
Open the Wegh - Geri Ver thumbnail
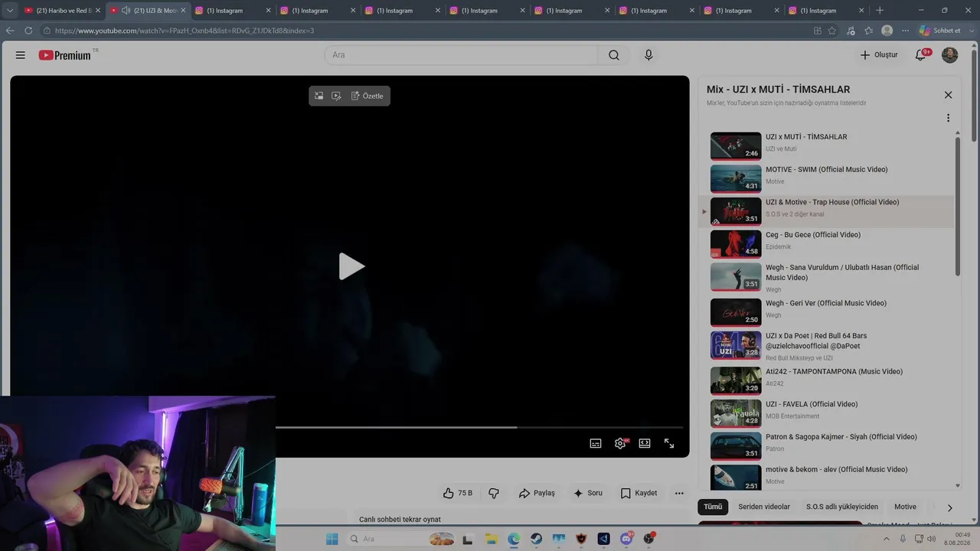(736, 312)
